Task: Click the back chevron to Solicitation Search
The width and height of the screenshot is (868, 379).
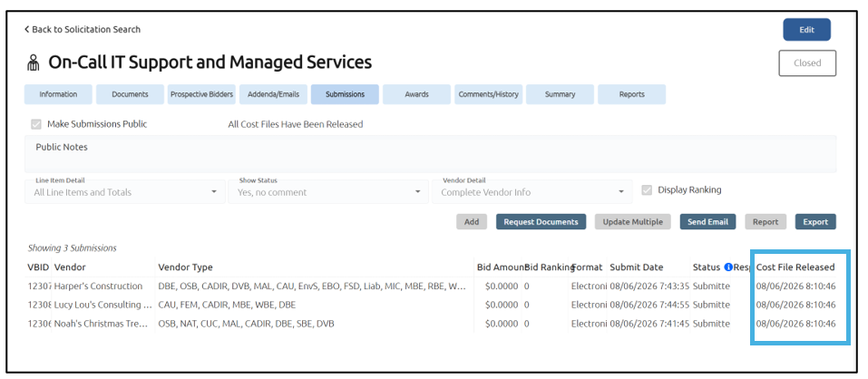Action: [26, 29]
